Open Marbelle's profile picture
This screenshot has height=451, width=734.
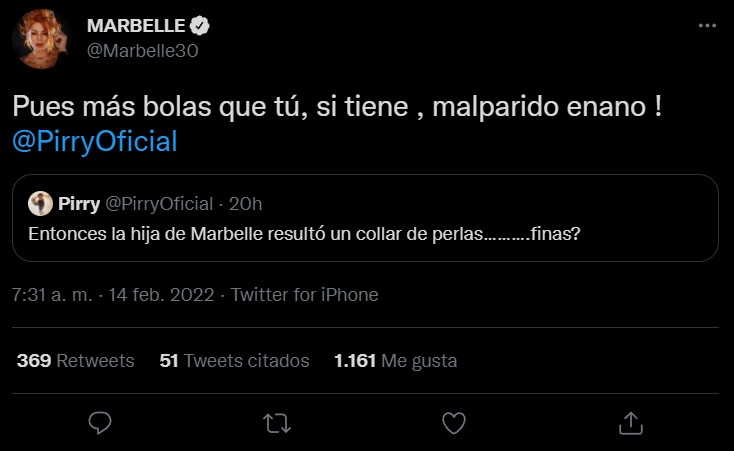click(41, 39)
